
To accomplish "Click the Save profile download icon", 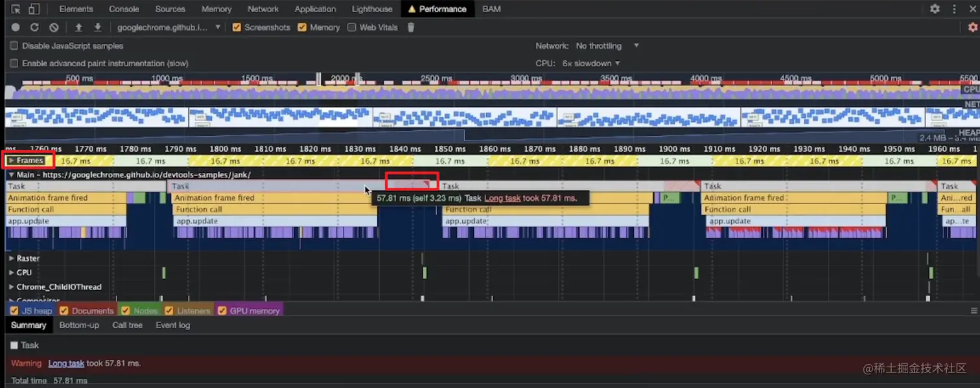I will point(98,27).
